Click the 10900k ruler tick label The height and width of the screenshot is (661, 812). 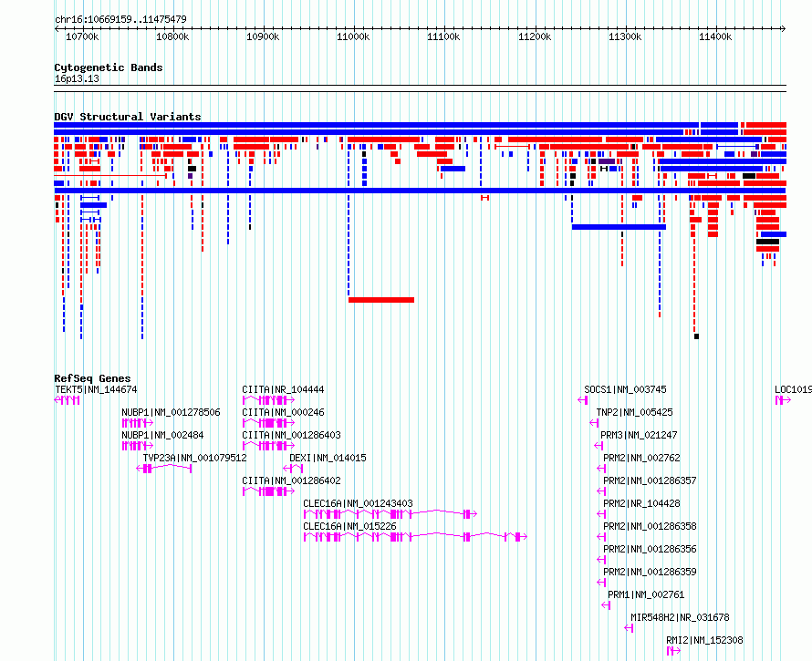263,36
